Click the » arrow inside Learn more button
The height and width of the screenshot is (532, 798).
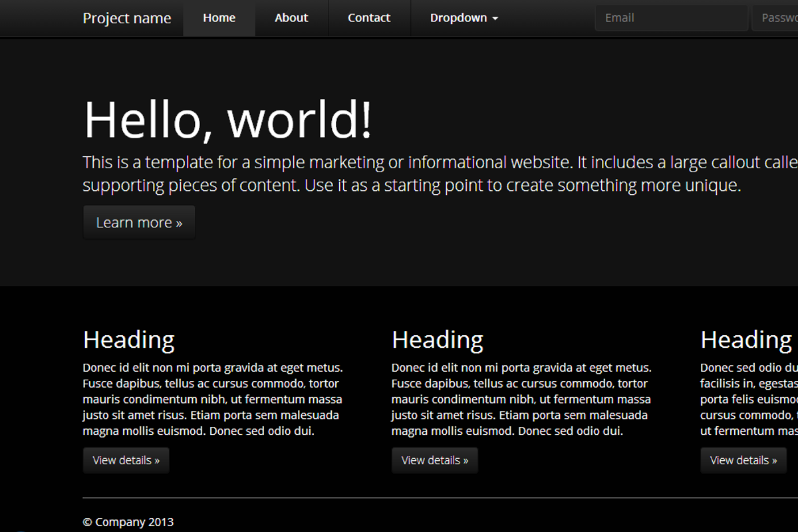click(178, 222)
